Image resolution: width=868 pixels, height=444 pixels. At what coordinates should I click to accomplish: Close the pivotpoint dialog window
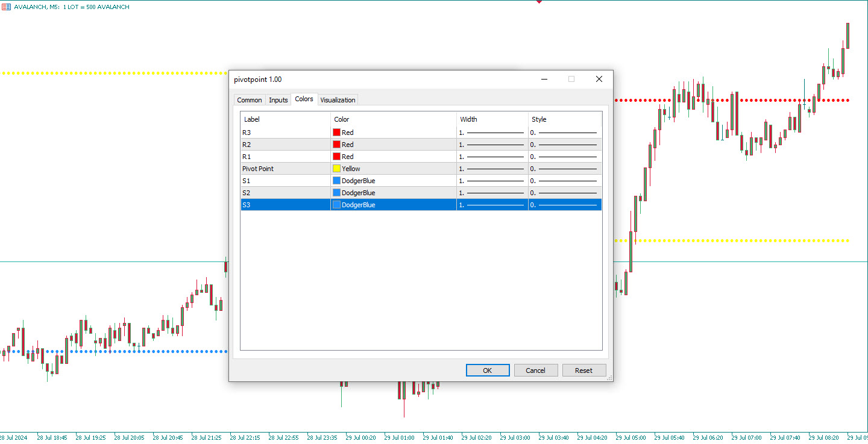(599, 79)
